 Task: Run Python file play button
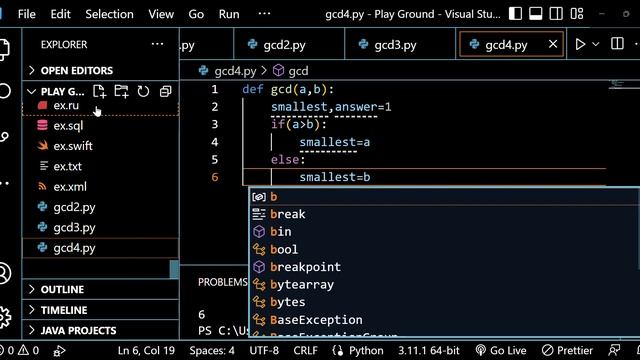(x=580, y=44)
